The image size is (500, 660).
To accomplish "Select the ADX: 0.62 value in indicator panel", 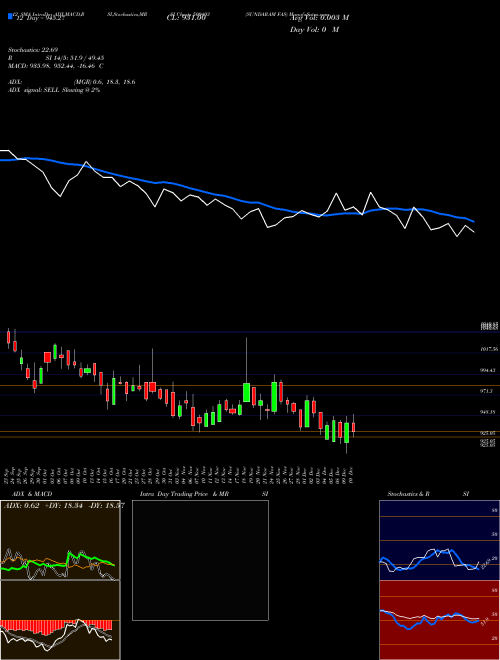I will (x=21, y=506).
